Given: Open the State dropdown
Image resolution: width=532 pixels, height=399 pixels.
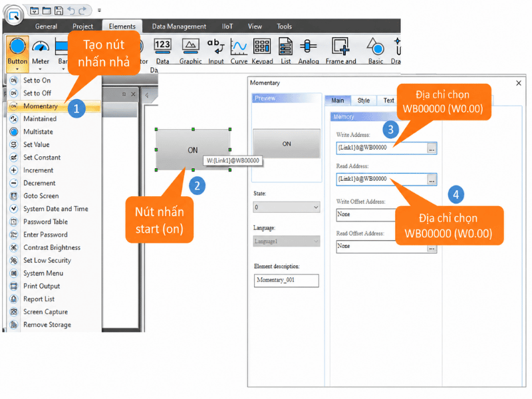Looking at the screenshot, I should coord(287,207).
